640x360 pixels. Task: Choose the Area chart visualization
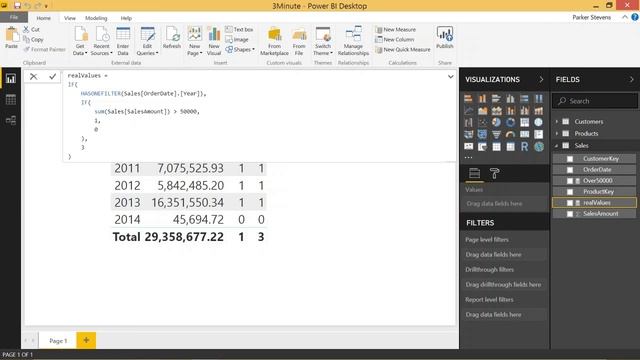tap(482, 110)
